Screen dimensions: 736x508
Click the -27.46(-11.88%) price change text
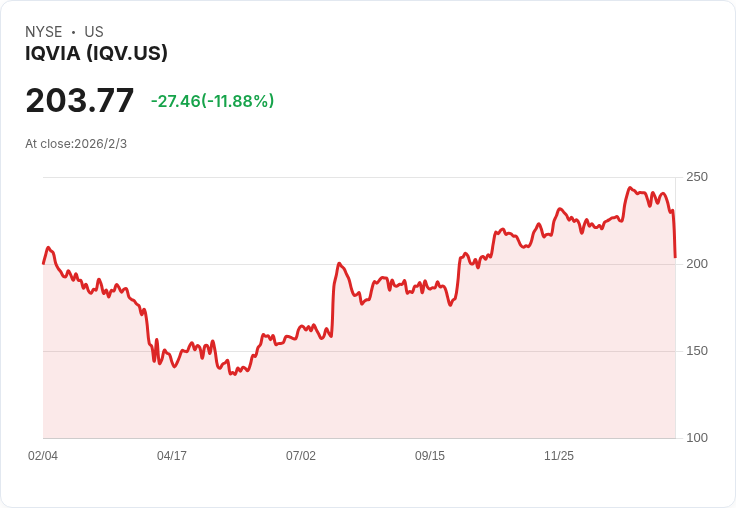point(212,101)
